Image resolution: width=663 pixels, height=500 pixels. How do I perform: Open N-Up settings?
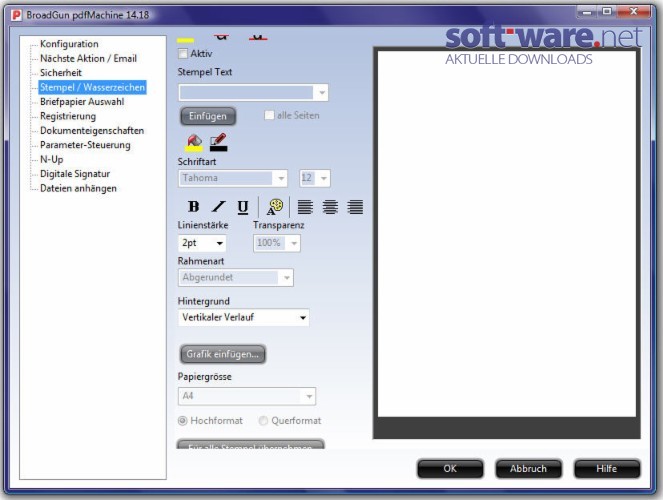[x=52, y=159]
